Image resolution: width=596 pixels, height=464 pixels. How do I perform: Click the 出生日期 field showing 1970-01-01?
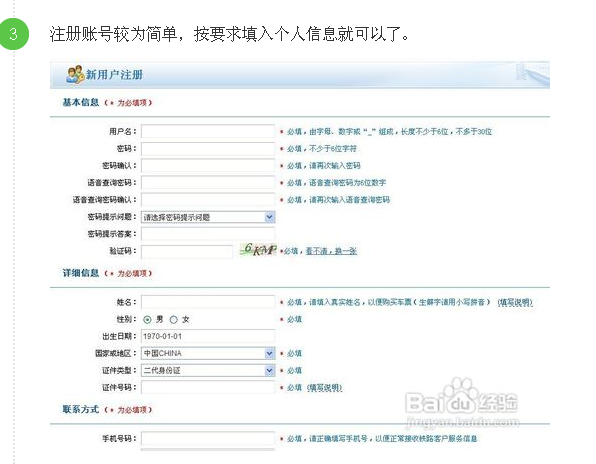click(208, 336)
